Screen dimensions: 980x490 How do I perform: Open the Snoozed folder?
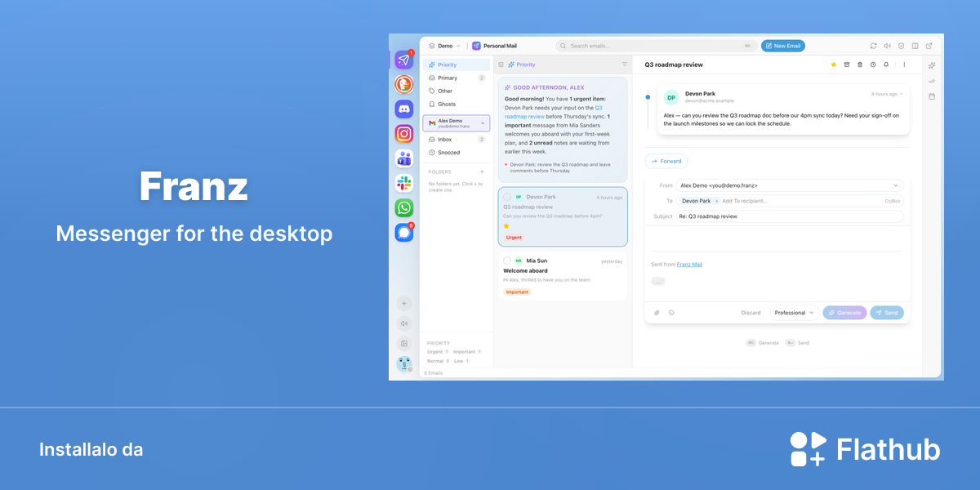tap(457, 153)
